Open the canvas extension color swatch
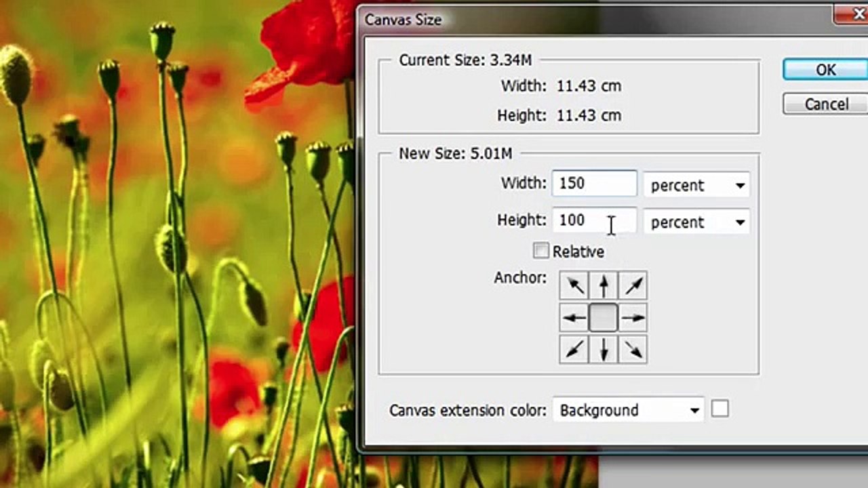868x488 pixels. pyautogui.click(x=720, y=409)
